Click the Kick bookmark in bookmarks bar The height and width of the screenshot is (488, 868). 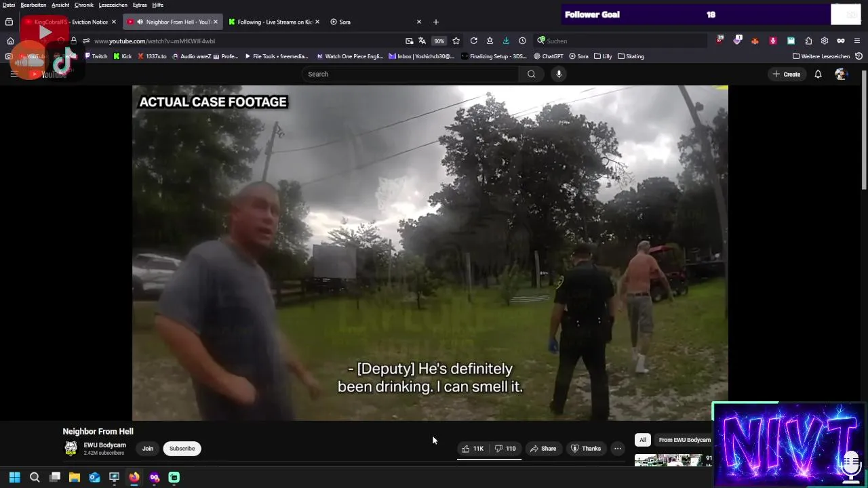[x=123, y=56]
